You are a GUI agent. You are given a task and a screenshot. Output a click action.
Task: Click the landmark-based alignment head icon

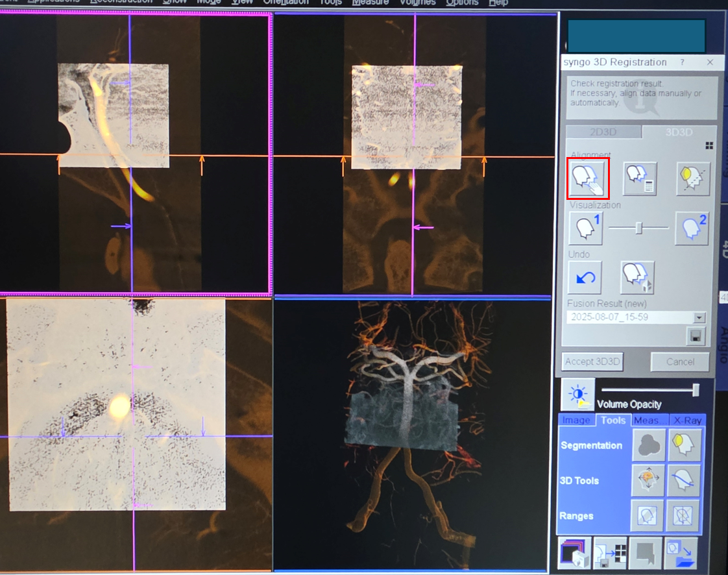692,179
